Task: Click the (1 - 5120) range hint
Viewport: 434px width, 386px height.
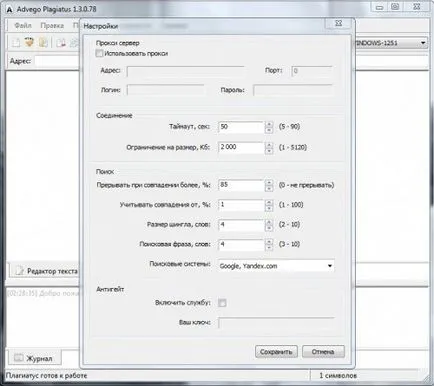Action: pyautogui.click(x=293, y=147)
